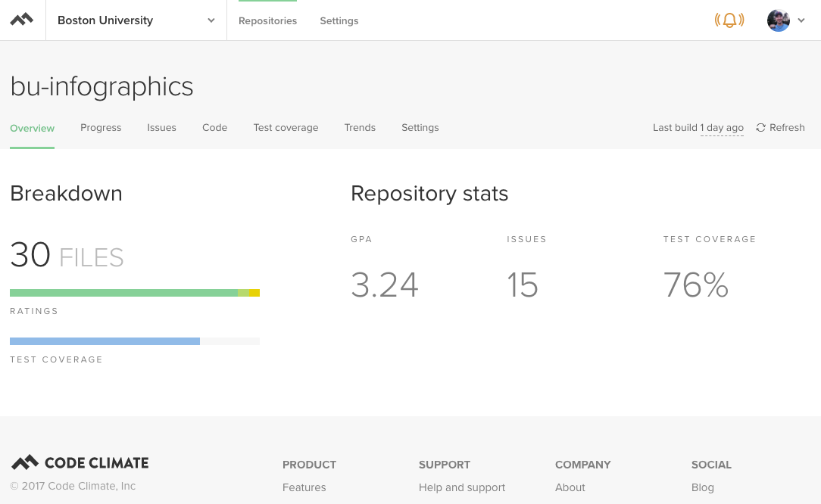Screen dimensions: 821x504
Task: Click the GPA value 3.24
Action: (x=384, y=285)
